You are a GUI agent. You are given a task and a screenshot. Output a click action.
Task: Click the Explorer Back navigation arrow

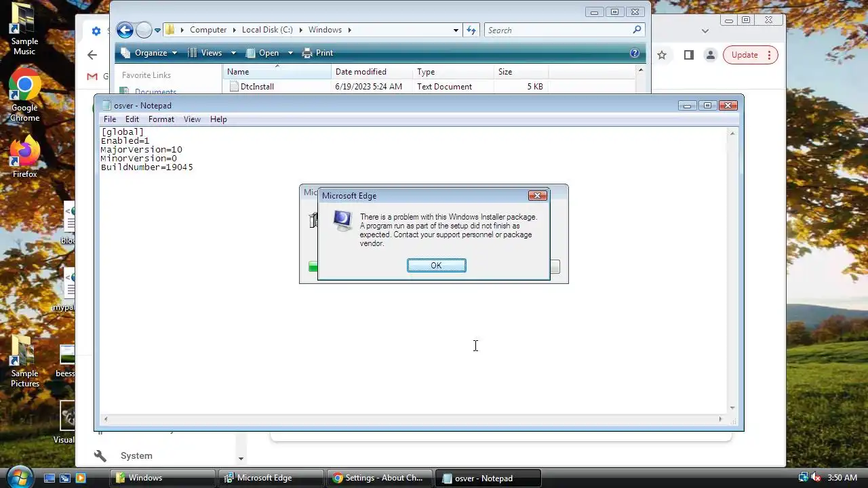point(125,30)
